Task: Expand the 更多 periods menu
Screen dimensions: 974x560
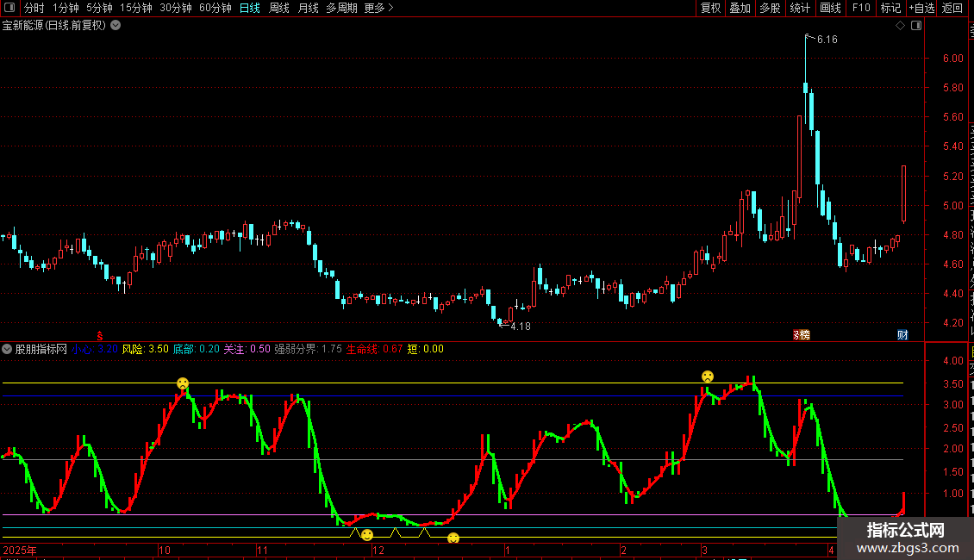Action: 379,8
